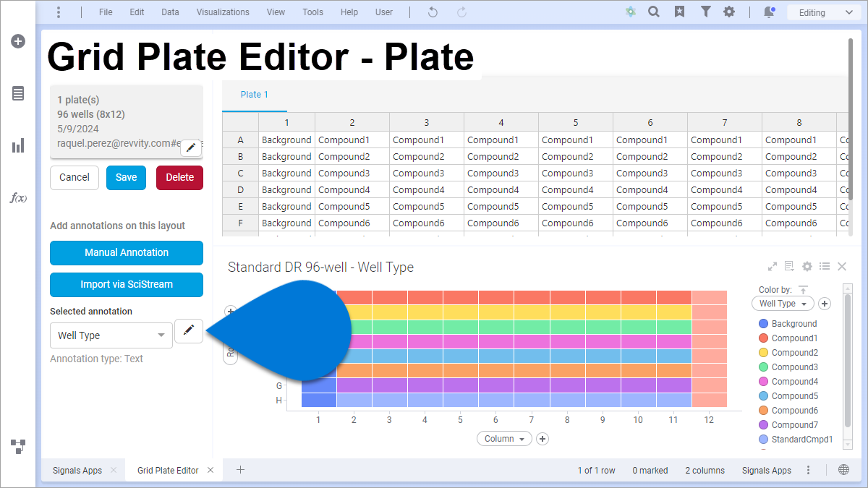Toggle the globe icon in the status bar

coord(843,469)
